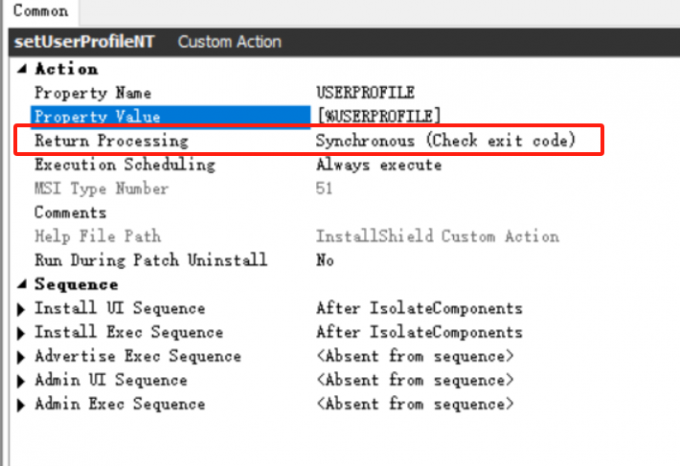Select the MSI Type Number row
Image resolution: width=680 pixels, height=466 pixels.
coord(101,189)
